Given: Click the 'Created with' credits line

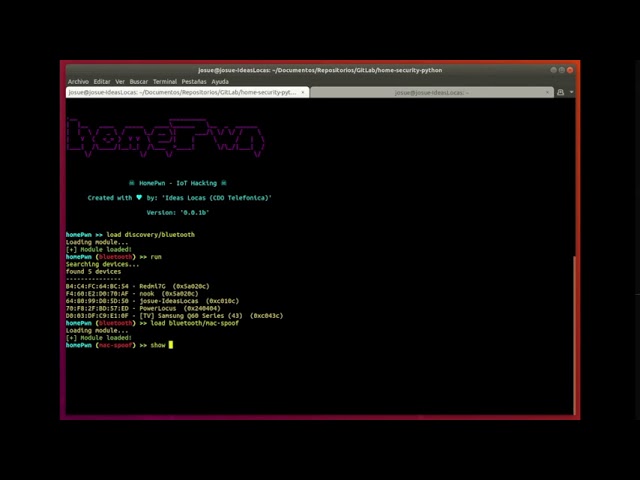Looking at the screenshot, I should (x=180, y=198).
